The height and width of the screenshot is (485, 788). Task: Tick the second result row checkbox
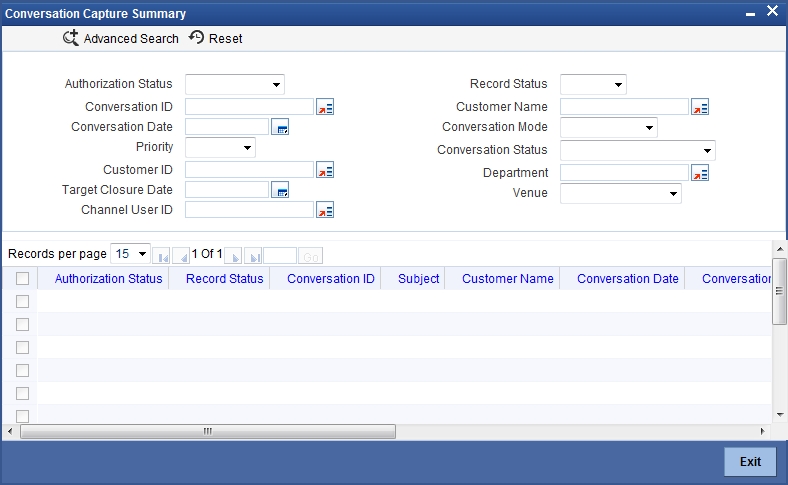23,325
